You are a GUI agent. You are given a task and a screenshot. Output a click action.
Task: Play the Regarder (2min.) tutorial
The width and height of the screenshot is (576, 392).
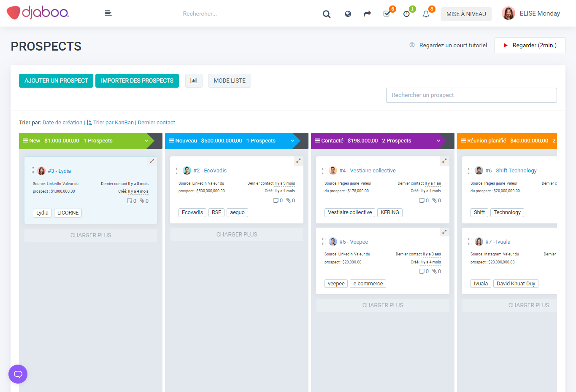pos(530,45)
